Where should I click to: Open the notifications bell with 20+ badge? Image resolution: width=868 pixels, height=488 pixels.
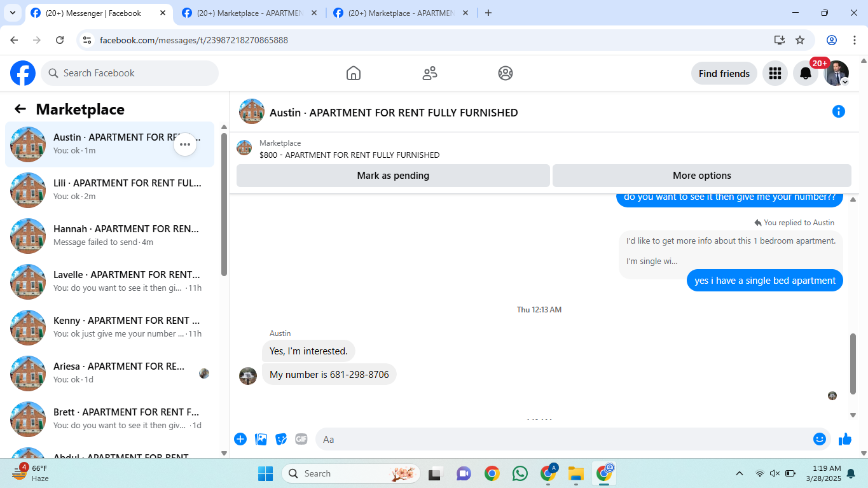click(x=806, y=73)
